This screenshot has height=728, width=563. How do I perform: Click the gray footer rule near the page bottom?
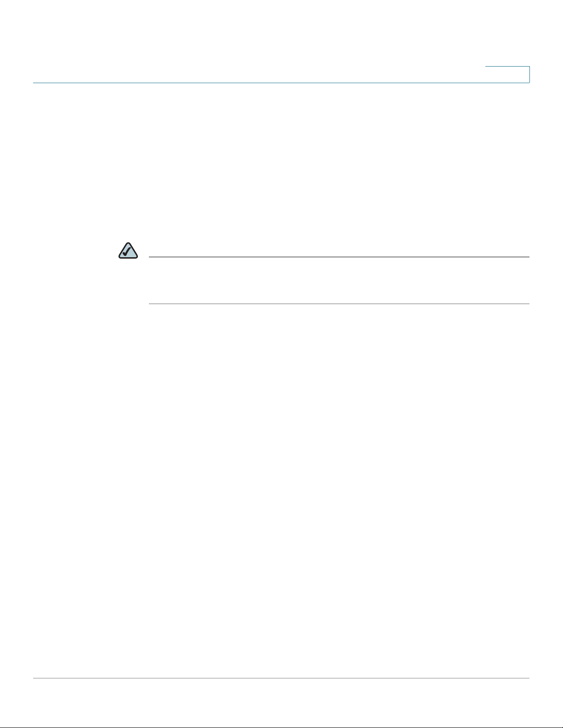(x=281, y=678)
